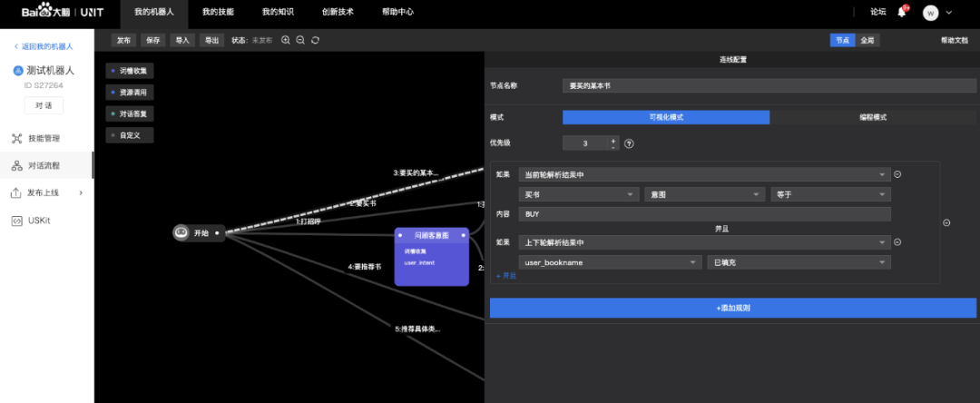This screenshot has height=403, width=980.
Task: Reset the canvas view with the refresh icon
Action: (315, 40)
